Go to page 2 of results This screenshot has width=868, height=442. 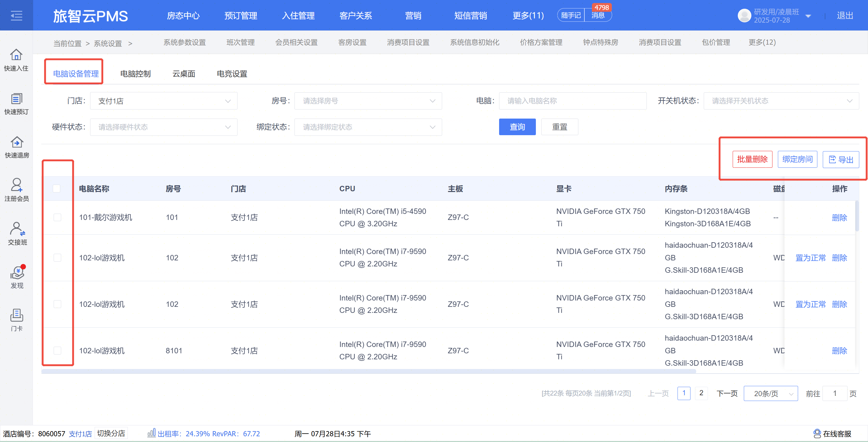[701, 393]
